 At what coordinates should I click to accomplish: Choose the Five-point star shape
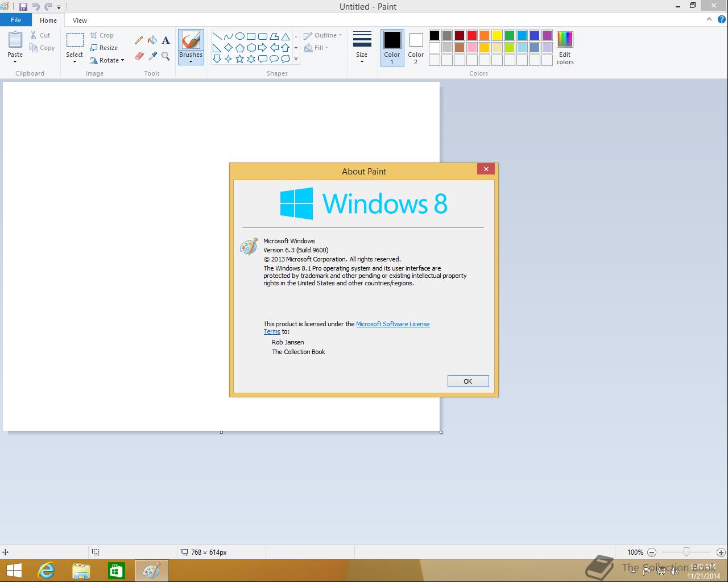pyautogui.click(x=239, y=59)
